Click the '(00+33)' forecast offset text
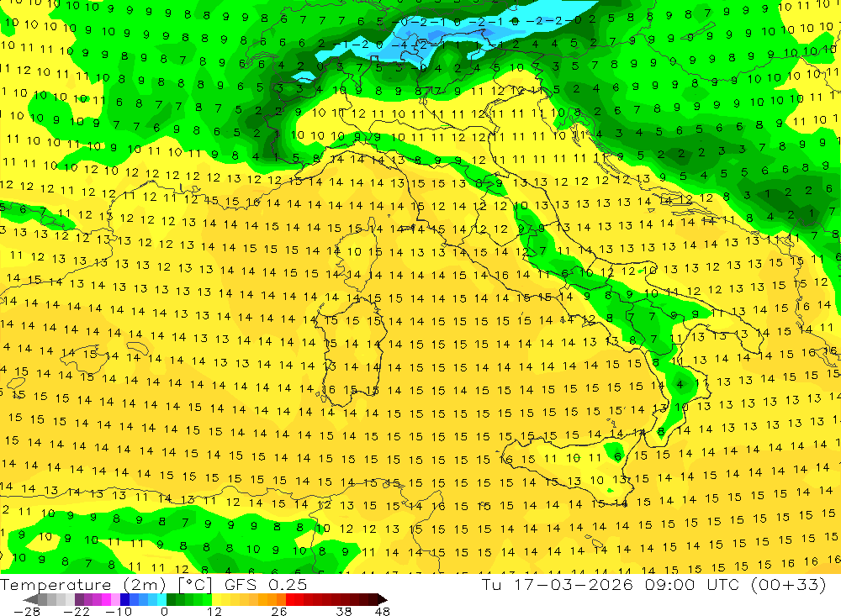The image size is (841, 616). pyautogui.click(x=789, y=584)
